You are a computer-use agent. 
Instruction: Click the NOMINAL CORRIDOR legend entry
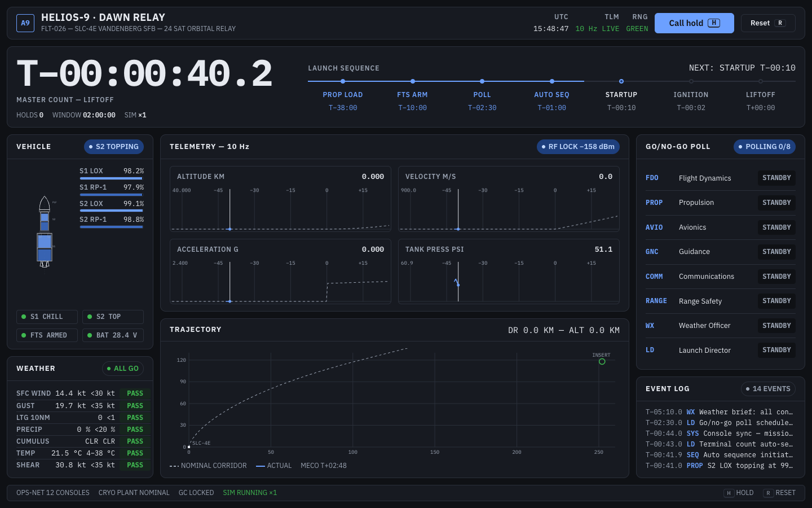208,466
